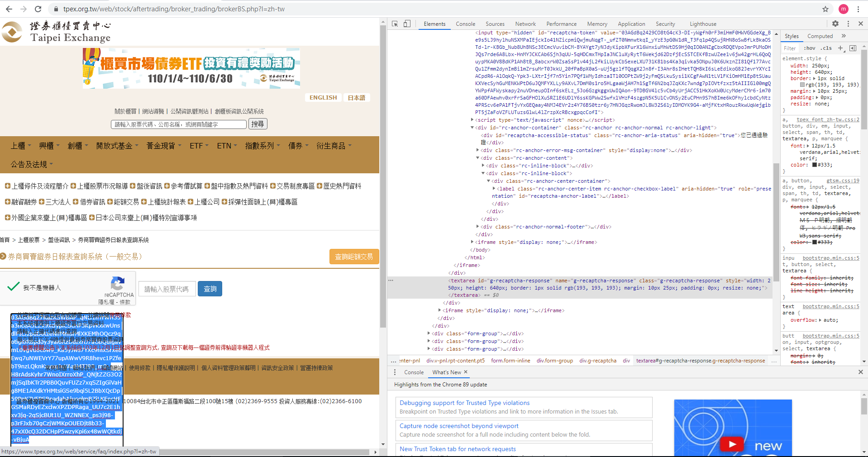
Task: Switch to the Application tab
Action: [631, 24]
